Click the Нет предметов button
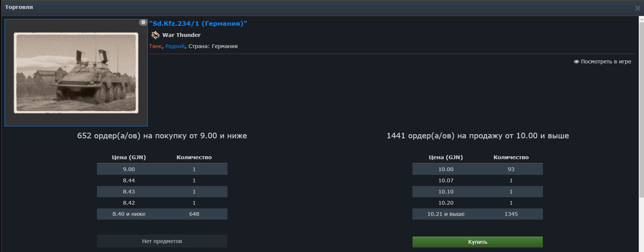644x252 pixels. (162, 241)
